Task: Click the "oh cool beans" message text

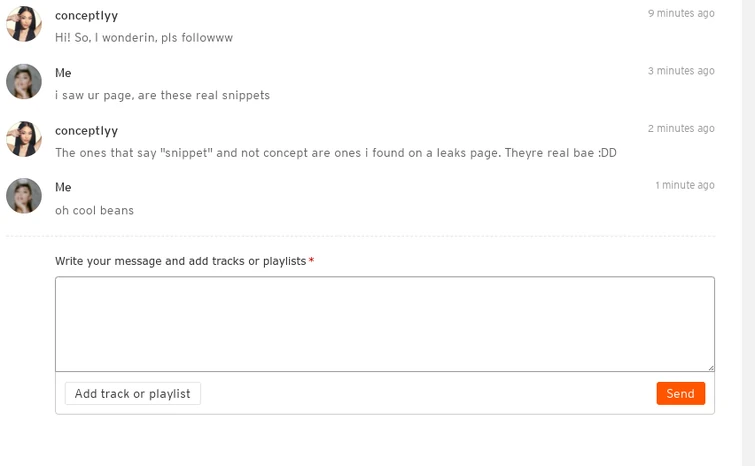Action: pos(94,210)
